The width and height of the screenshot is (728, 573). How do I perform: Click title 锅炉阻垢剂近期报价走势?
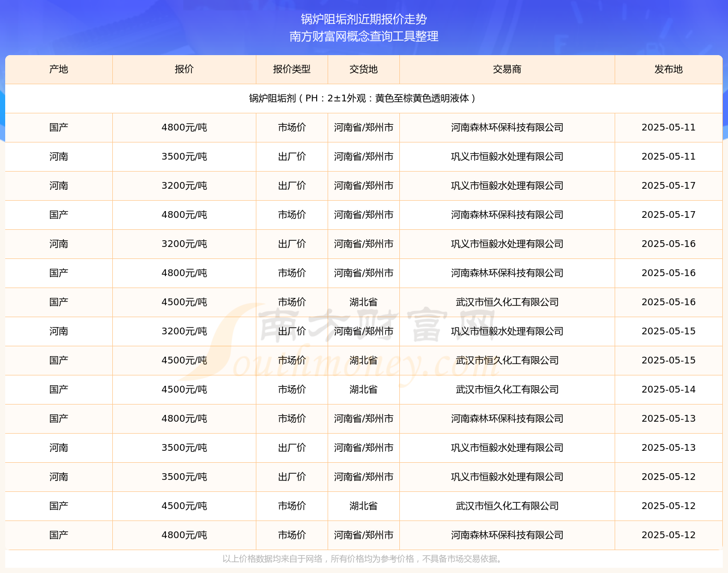coord(364,19)
